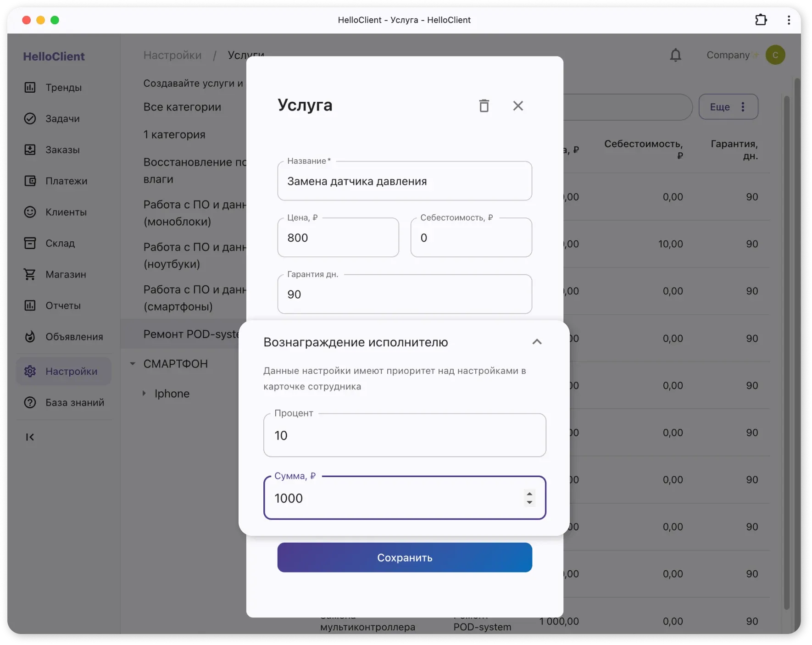Click the Тренды sidebar icon
This screenshot has height=645, width=812.
pos(30,88)
